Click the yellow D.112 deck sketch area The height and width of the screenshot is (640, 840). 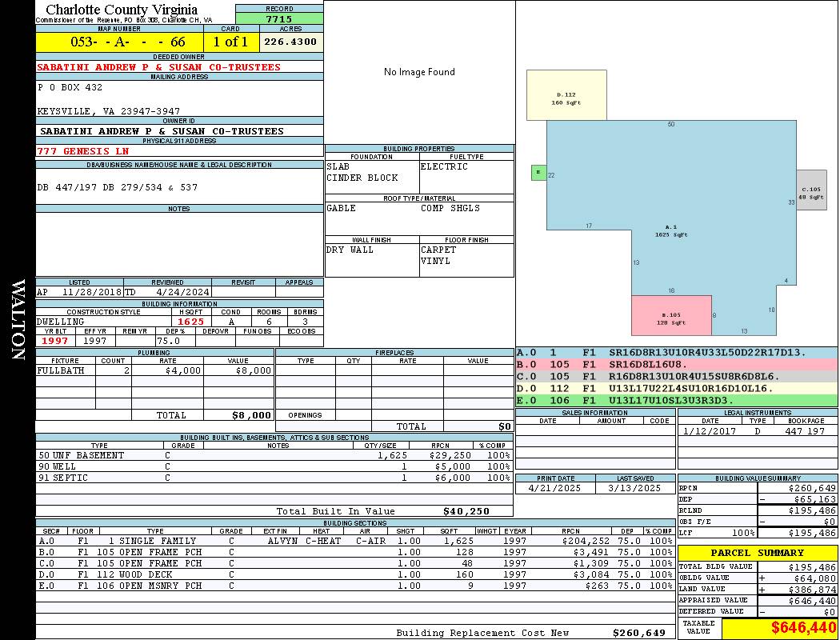pos(566,95)
